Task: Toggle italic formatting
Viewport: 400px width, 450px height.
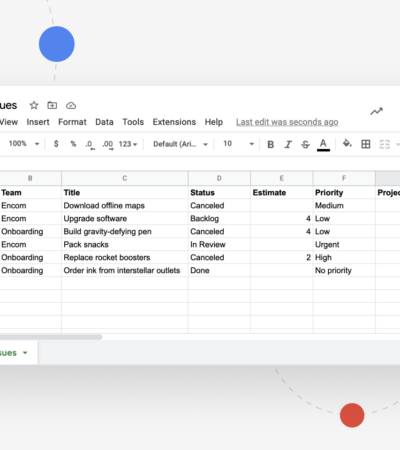Action: click(288, 144)
